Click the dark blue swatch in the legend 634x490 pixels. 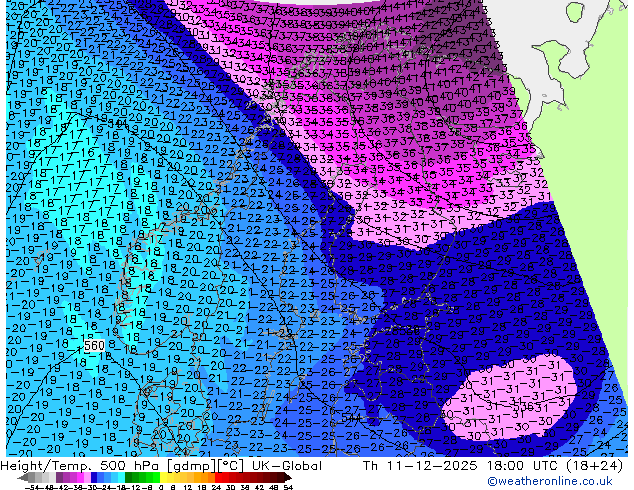94,478
